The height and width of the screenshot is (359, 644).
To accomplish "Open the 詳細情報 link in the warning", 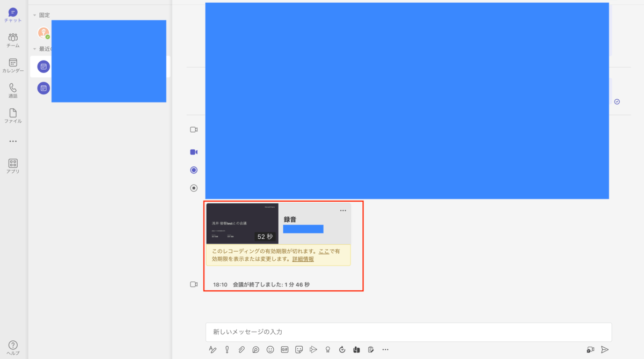I will click(303, 259).
